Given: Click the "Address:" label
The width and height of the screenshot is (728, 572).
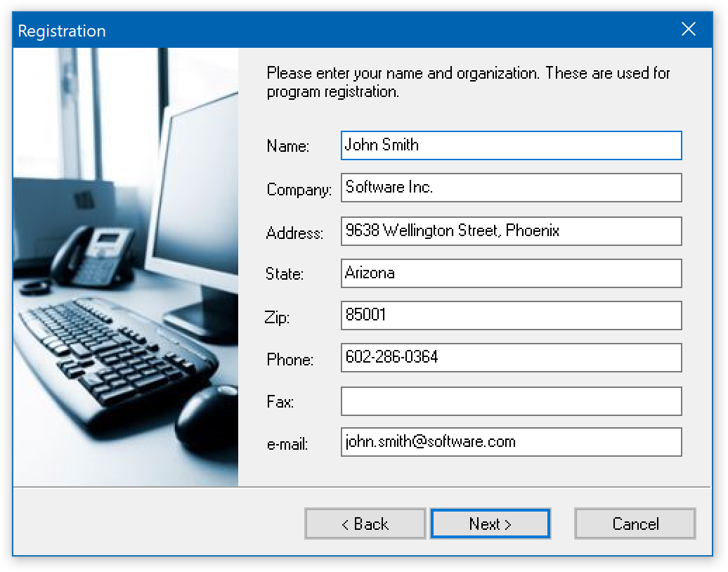Looking at the screenshot, I should pyautogui.click(x=294, y=233).
